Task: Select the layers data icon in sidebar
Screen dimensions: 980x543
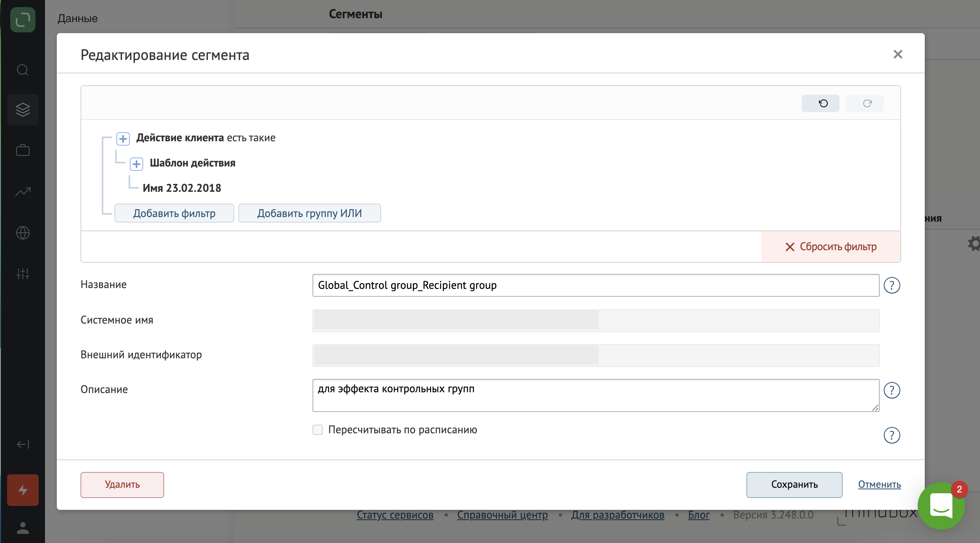Action: tap(23, 110)
